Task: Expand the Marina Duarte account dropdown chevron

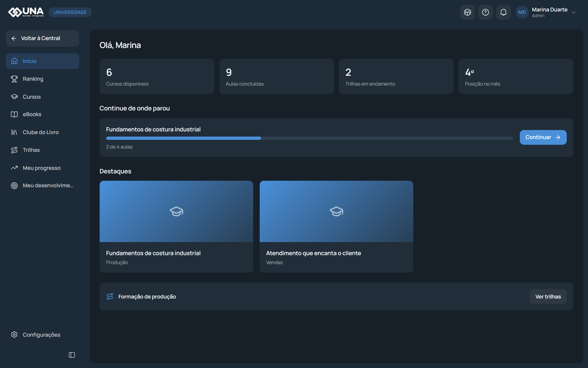Action: pos(574,13)
